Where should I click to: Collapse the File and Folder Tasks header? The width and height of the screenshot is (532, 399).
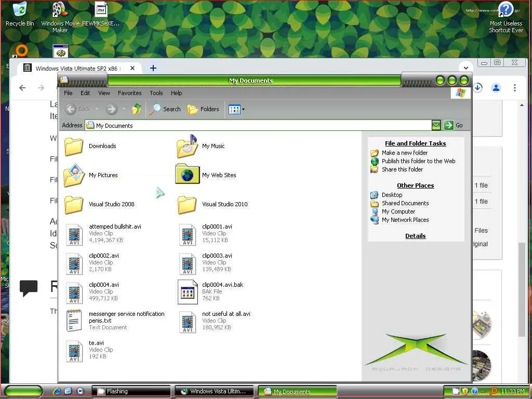click(415, 143)
